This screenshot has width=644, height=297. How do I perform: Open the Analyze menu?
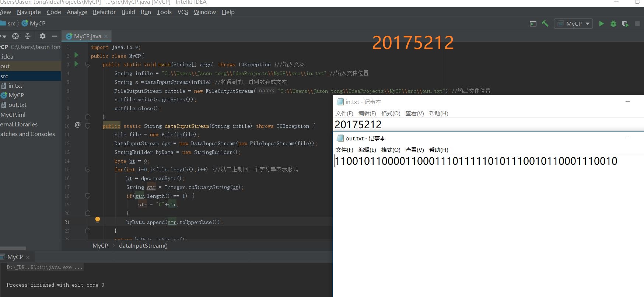tap(77, 12)
